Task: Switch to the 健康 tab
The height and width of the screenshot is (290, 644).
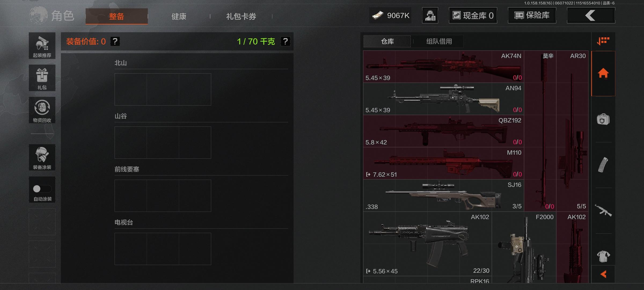Action: (179, 16)
